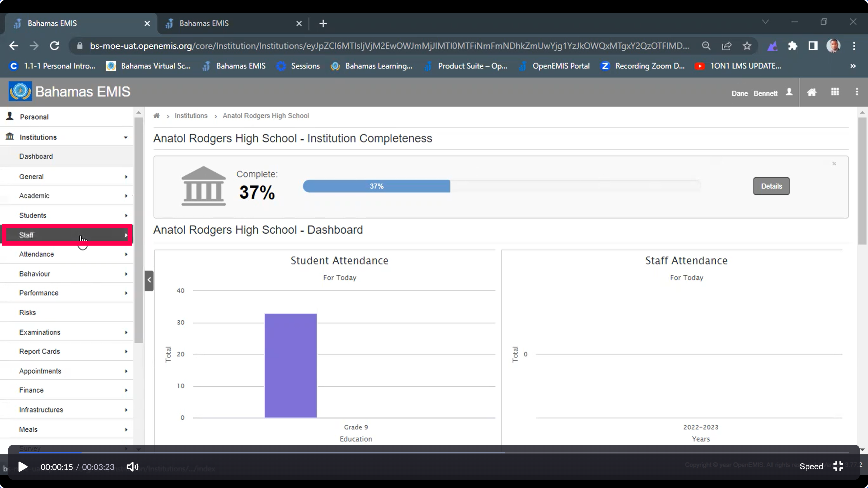Open Report Cards in sidebar

point(67,351)
